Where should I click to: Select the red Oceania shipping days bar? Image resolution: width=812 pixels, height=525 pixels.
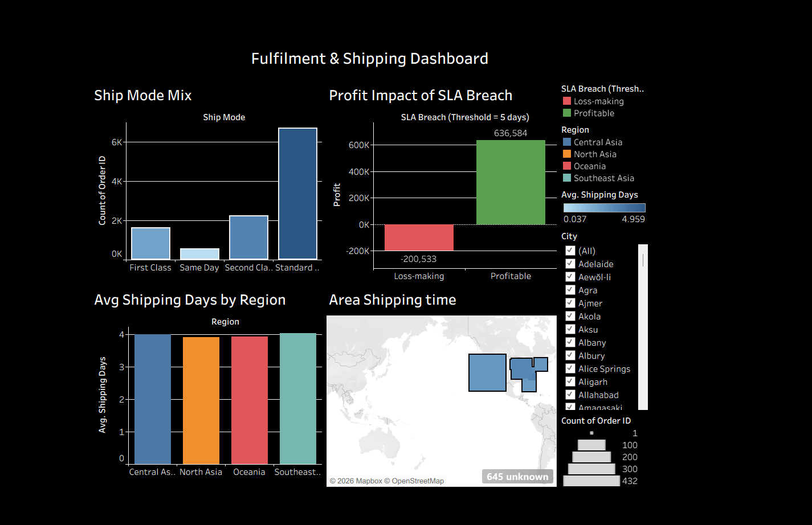coord(250,400)
